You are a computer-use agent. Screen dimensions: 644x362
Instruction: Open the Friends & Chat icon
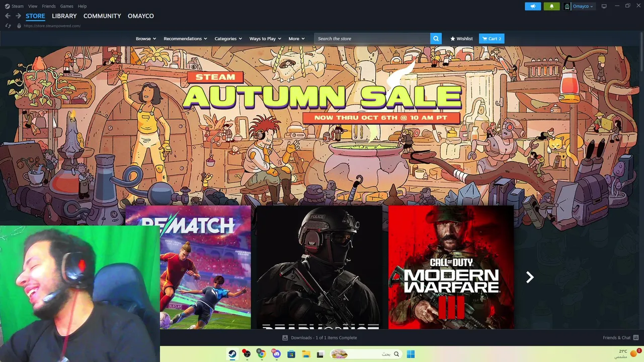[x=636, y=338]
